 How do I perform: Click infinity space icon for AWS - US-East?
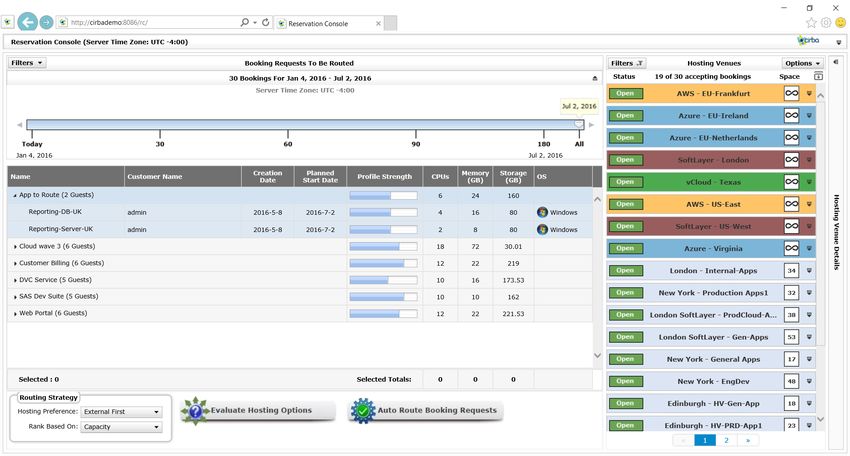(791, 204)
